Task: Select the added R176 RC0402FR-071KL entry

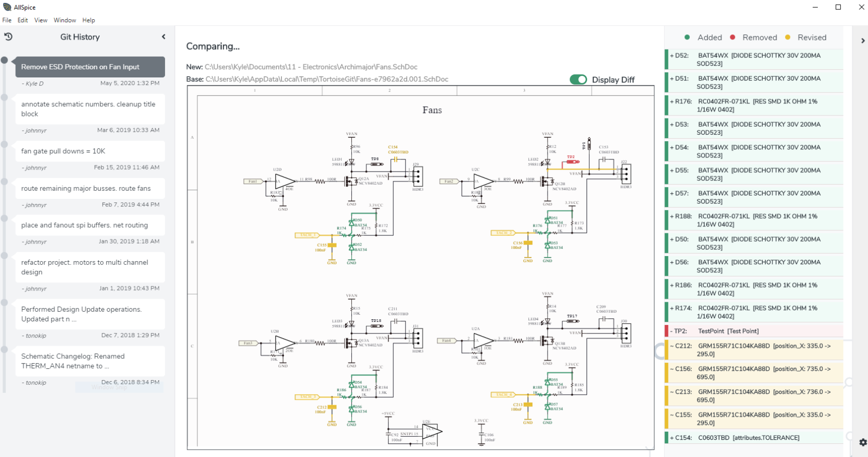Action: click(754, 105)
